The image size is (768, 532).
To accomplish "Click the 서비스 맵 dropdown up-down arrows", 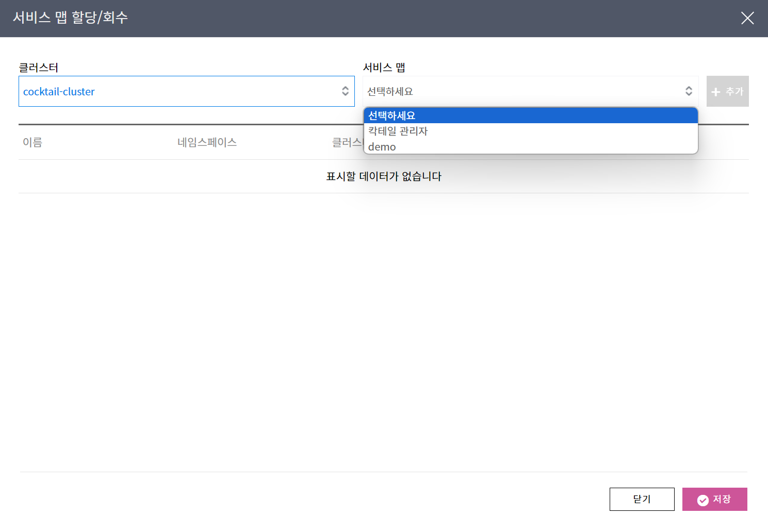I will pyautogui.click(x=689, y=91).
